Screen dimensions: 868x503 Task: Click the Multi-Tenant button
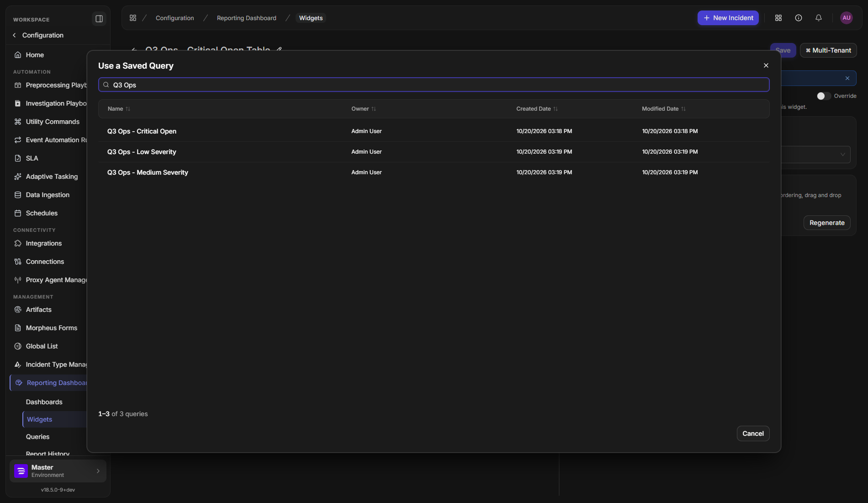point(828,50)
